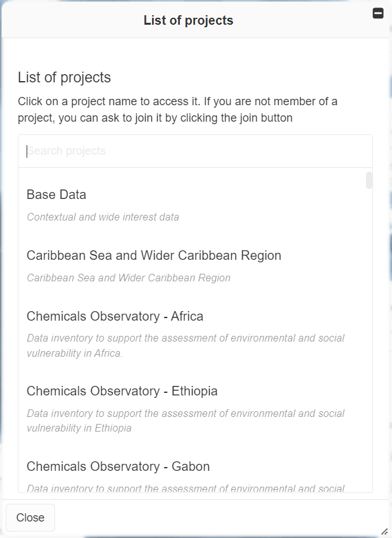
Task: Click the 'List of projects' section heading
Action: point(64,77)
